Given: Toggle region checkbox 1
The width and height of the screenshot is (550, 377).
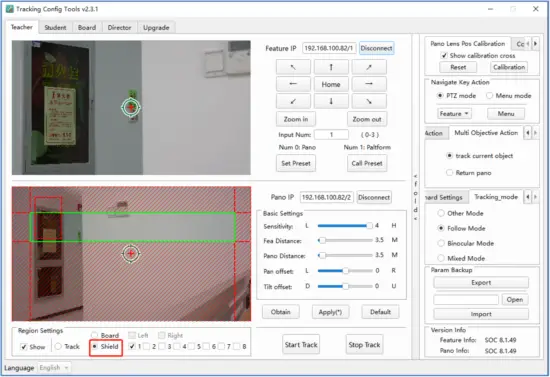Looking at the screenshot, I should [132, 346].
